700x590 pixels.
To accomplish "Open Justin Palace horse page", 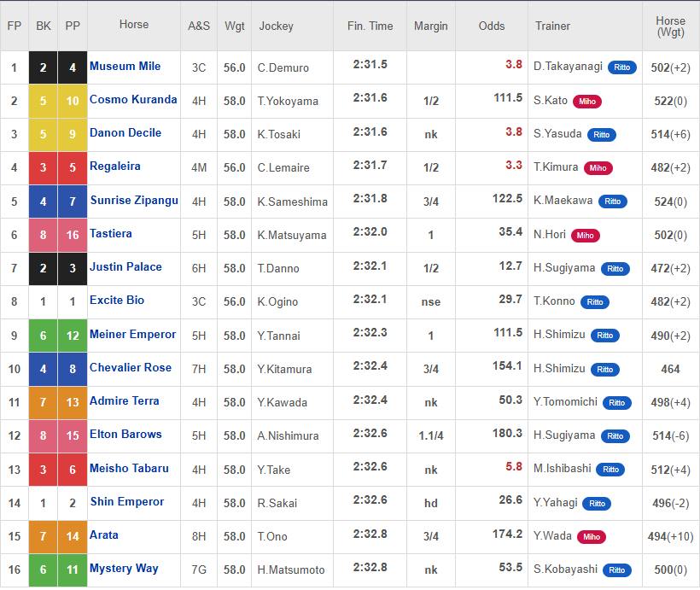I will click(125, 267).
